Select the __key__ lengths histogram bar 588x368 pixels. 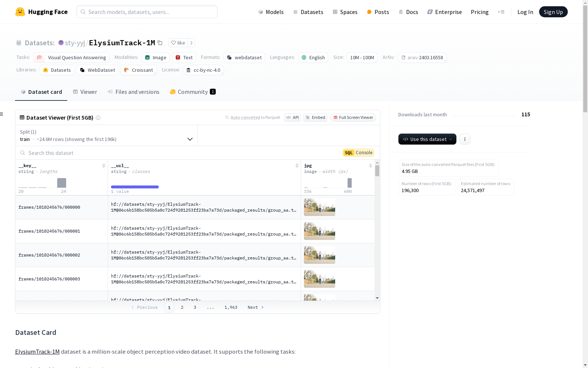tap(62, 183)
